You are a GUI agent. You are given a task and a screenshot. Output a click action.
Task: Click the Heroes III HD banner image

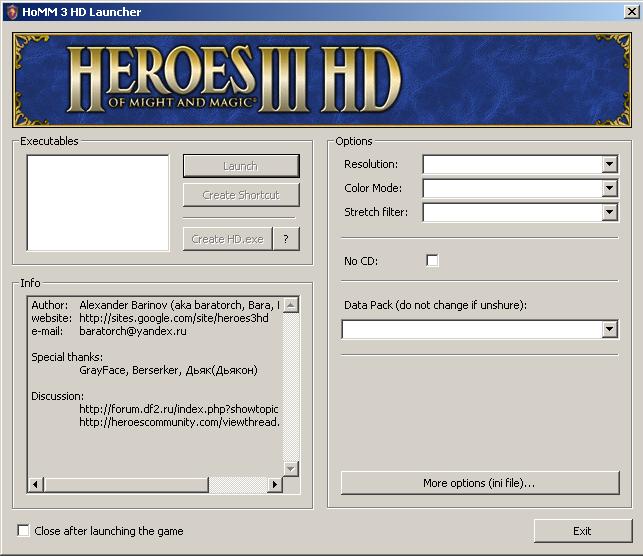[x=322, y=80]
